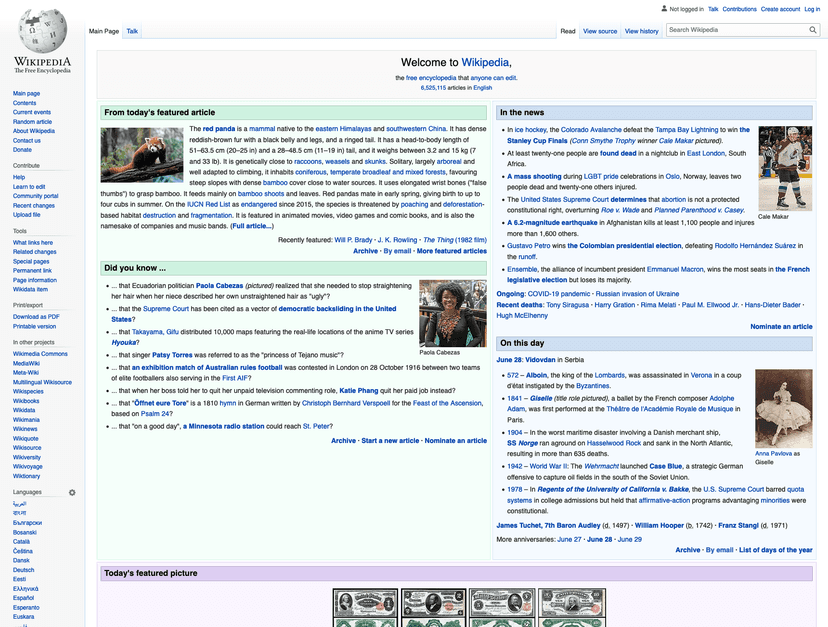Open Katie Phang article link
828x627 pixels.
click(359, 391)
